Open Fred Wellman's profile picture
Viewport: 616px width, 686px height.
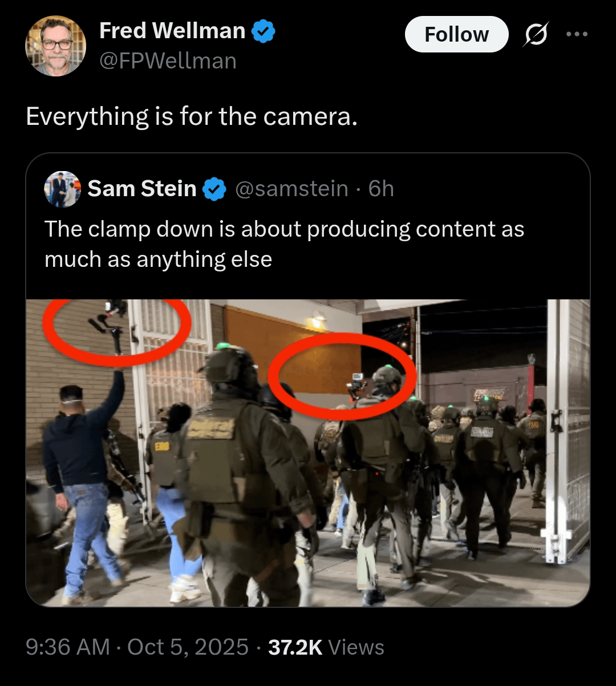pos(56,46)
